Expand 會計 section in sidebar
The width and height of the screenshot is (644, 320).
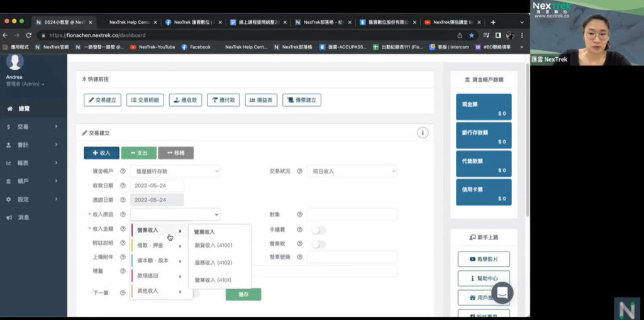pyautogui.click(x=33, y=145)
